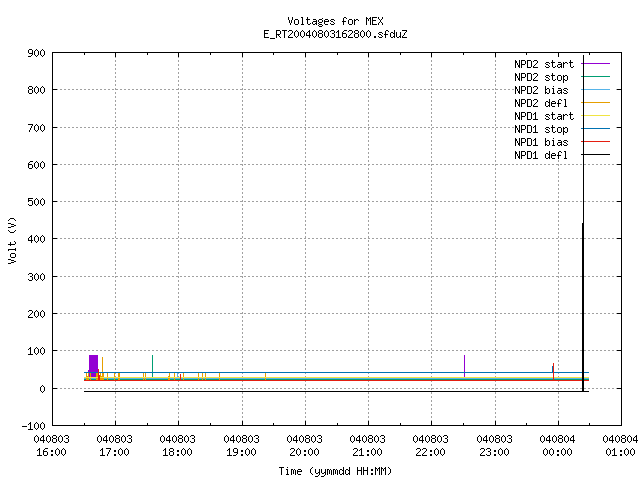
Task: Click the tall black spike after 00:00
Action: pyautogui.click(x=583, y=224)
